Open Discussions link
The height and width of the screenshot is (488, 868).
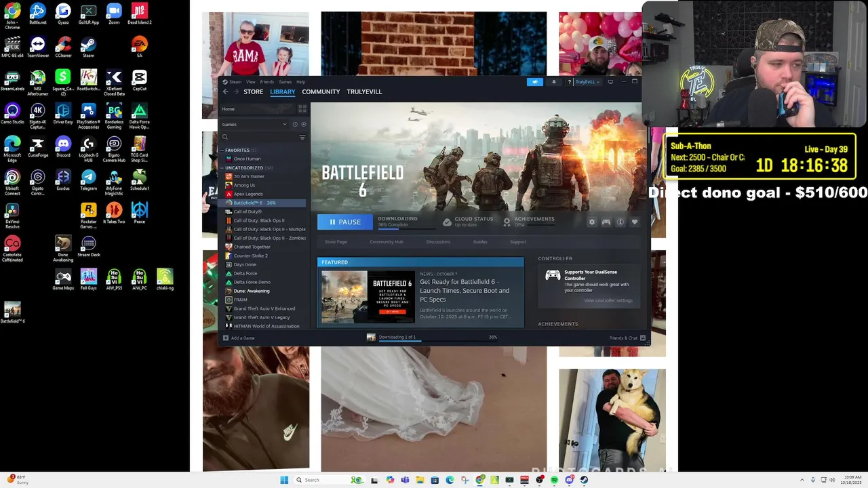438,242
